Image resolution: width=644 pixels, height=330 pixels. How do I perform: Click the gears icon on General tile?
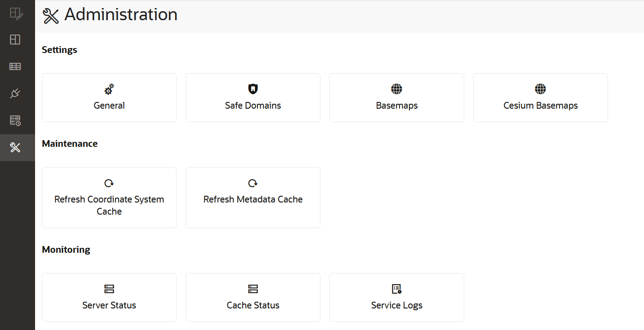click(109, 89)
